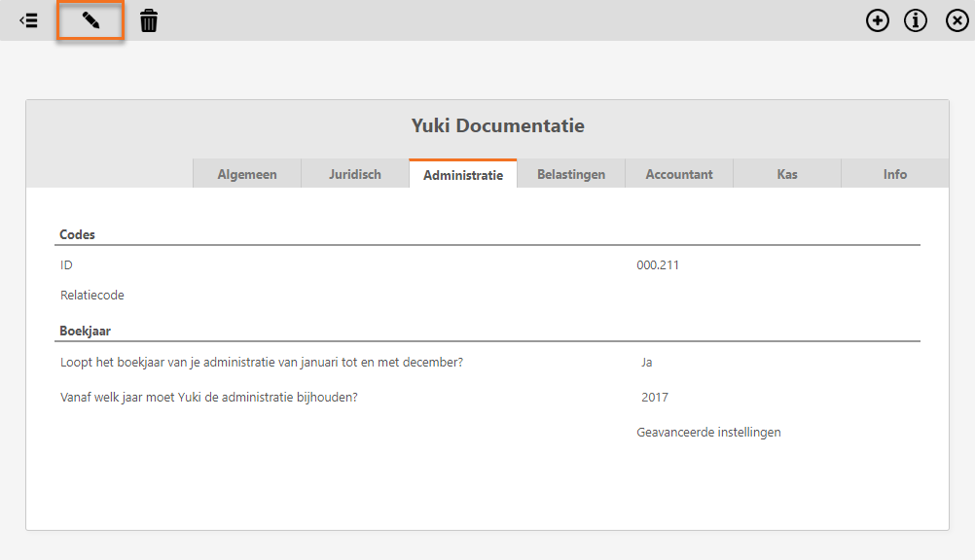Switch to the Algemeen tab
Image resolution: width=975 pixels, height=560 pixels.
pos(247,174)
